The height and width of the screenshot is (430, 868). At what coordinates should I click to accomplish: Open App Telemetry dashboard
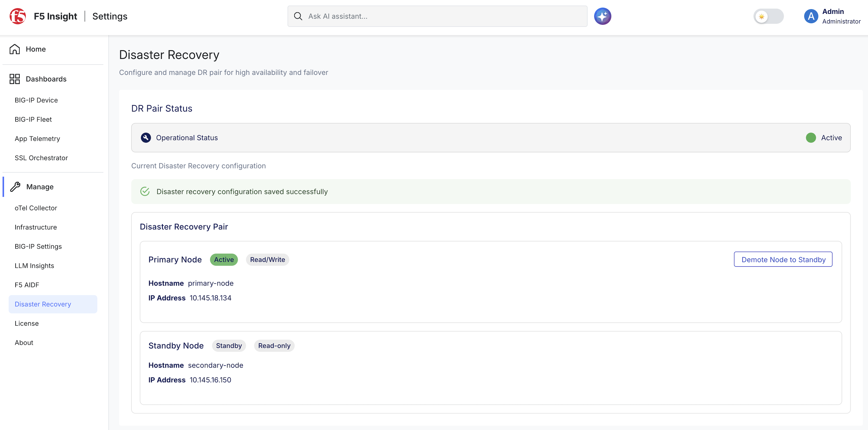point(37,139)
